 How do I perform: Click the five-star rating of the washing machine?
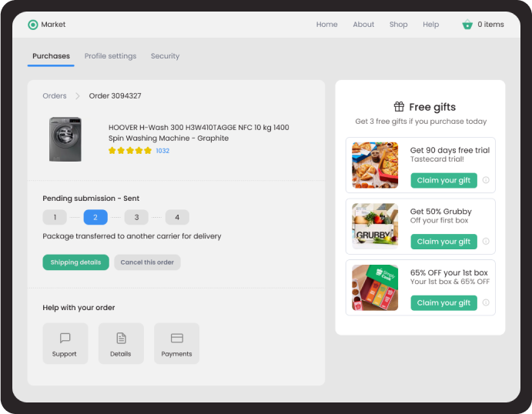pos(130,151)
